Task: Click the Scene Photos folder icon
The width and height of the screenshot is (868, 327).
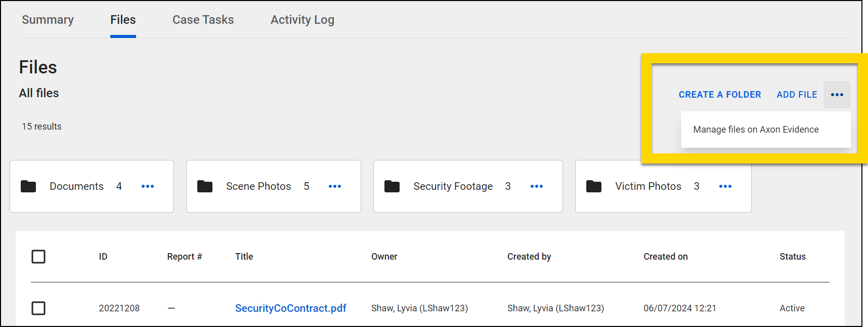Action: pyautogui.click(x=205, y=186)
